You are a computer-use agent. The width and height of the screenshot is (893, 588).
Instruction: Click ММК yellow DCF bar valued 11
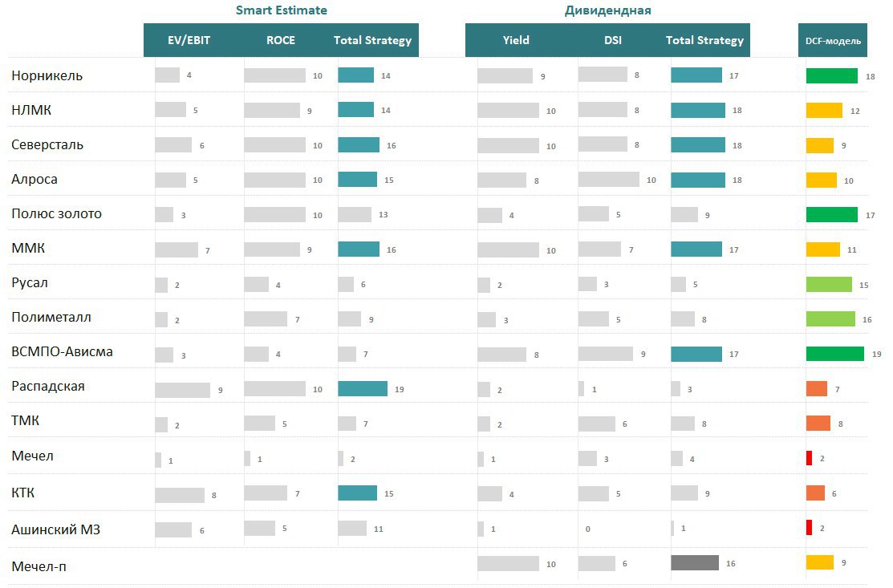(823, 249)
